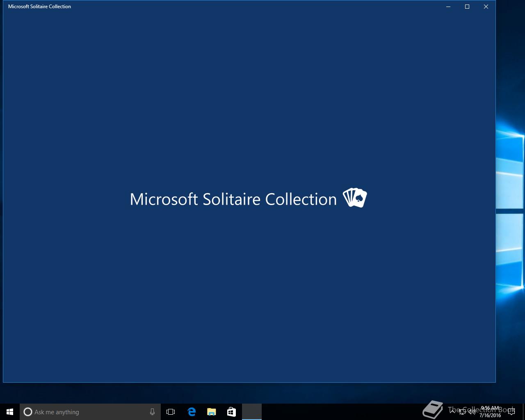This screenshot has height=420, width=525.
Task: Maximize the Microsoft Solitaire Collection window
Action: click(x=467, y=7)
